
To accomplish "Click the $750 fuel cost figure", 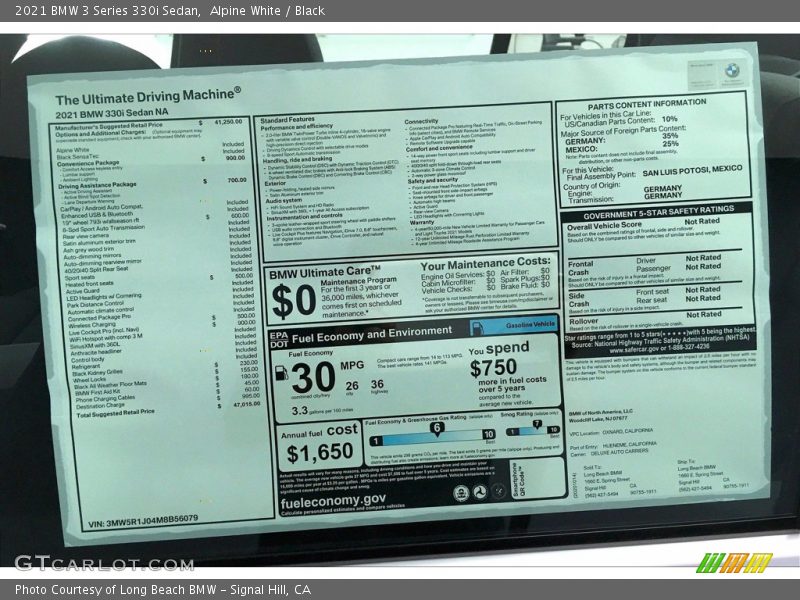I will coord(493,368).
